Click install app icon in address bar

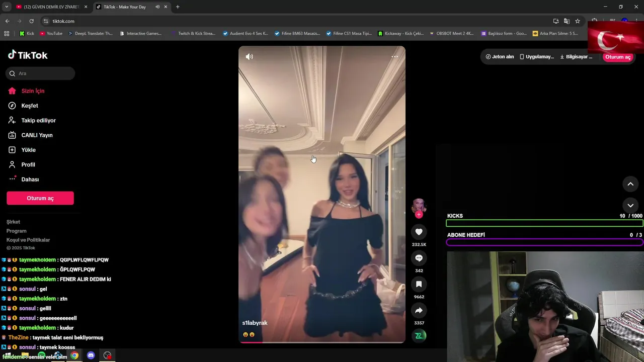coord(556,21)
